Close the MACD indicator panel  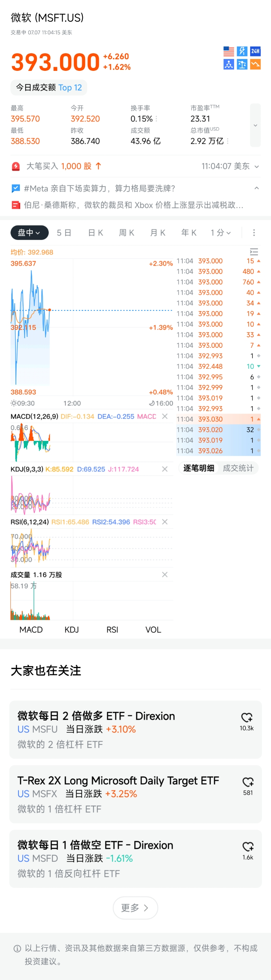[164, 416]
